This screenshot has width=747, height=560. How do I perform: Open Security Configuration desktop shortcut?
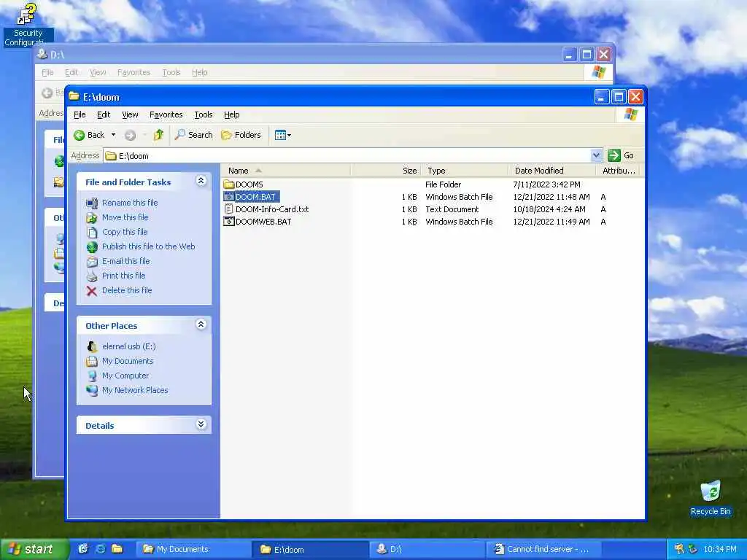coord(27,25)
